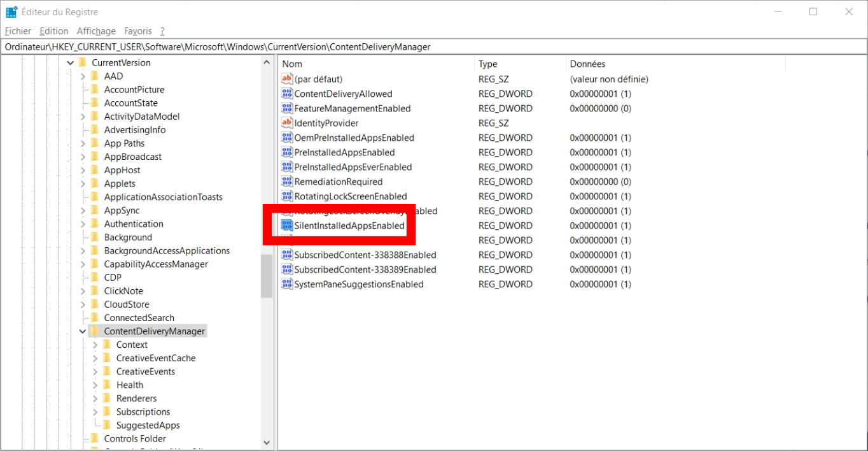Select the SystemPaneSuggestionsEnabled DWORD icon
Screen dimensions: 868x451
(286, 284)
